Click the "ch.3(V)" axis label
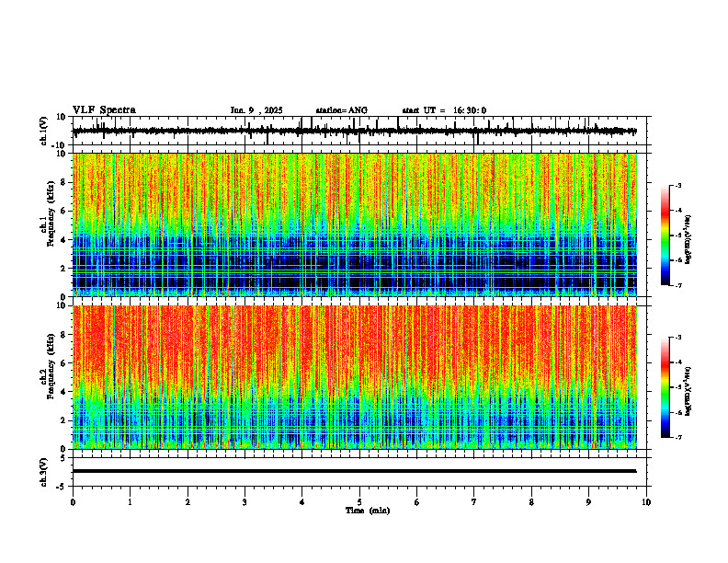 [x=44, y=472]
